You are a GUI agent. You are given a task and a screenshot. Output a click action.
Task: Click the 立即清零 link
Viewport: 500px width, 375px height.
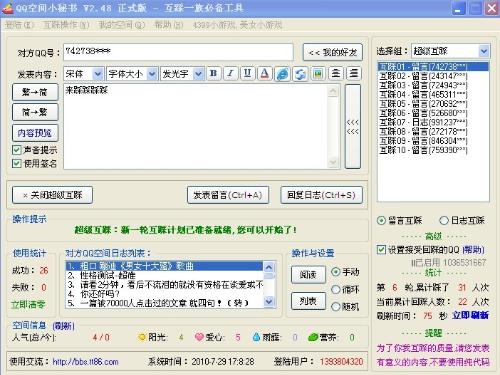pos(28,304)
